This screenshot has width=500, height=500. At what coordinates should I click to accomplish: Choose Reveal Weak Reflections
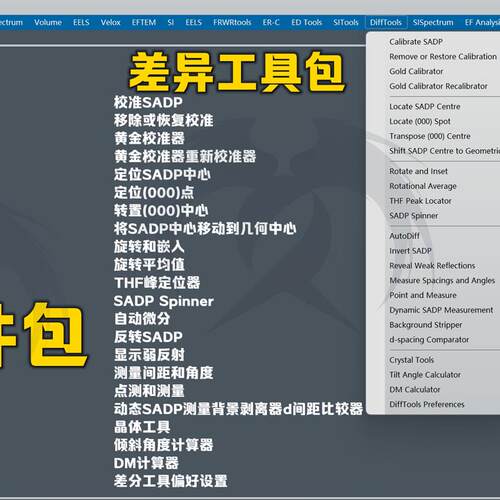pos(432,266)
